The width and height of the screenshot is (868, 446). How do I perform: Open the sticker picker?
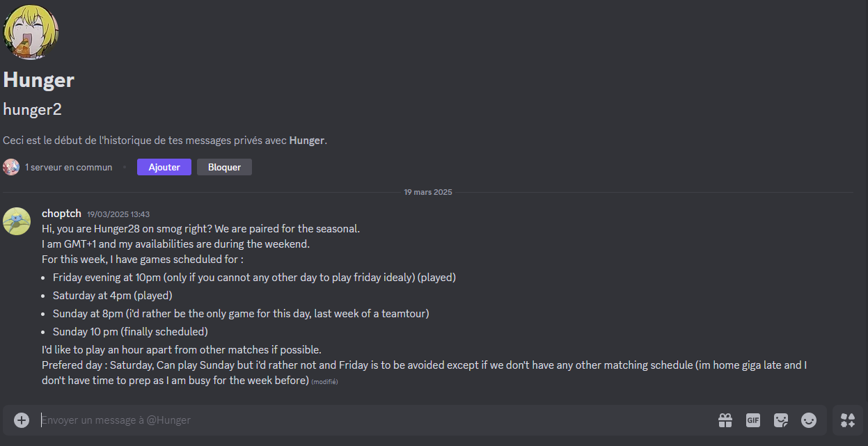coord(781,420)
